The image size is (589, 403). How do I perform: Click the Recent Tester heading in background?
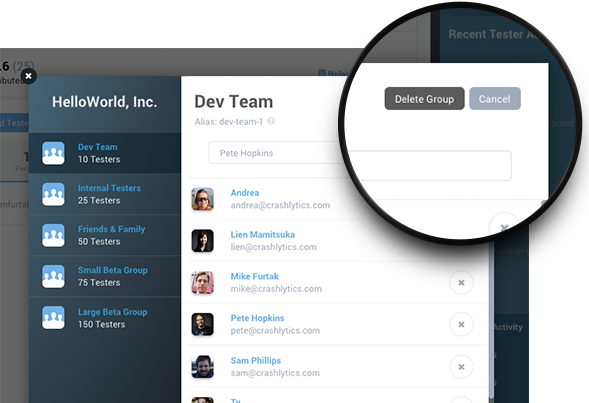point(494,34)
